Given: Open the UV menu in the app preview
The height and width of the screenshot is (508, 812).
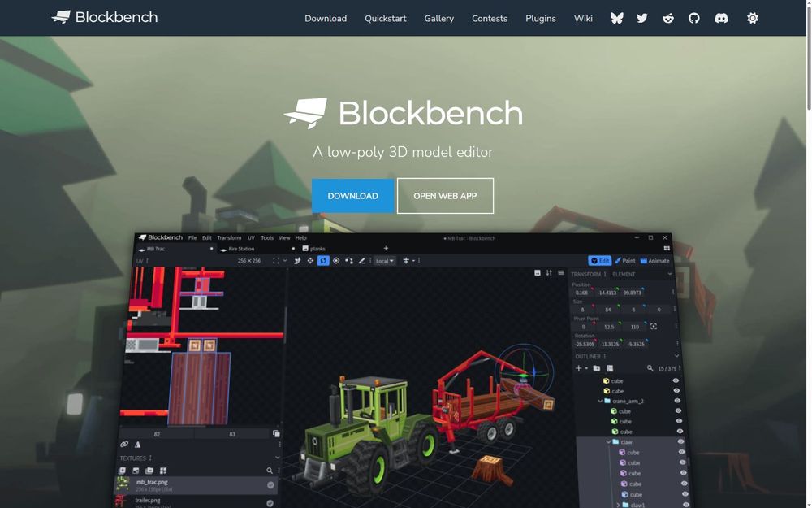Looking at the screenshot, I should (251, 238).
